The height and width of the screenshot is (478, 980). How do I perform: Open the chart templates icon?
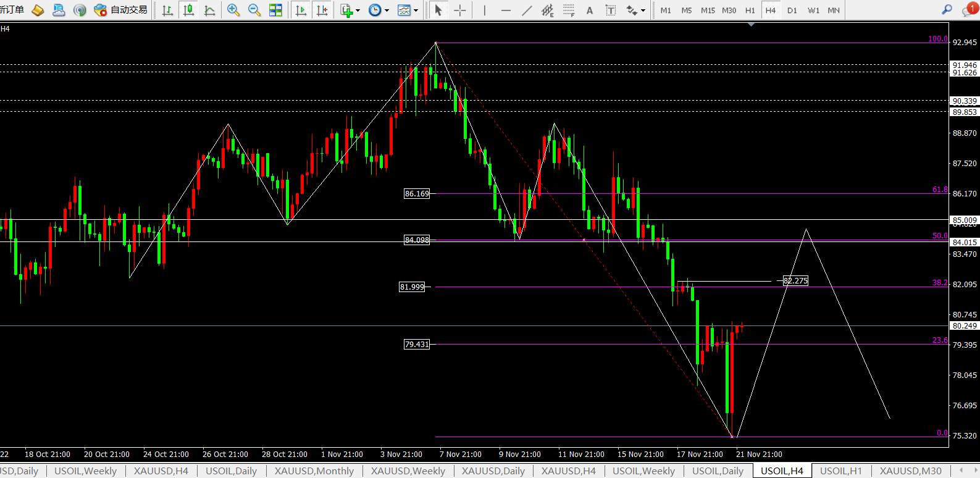(x=404, y=10)
